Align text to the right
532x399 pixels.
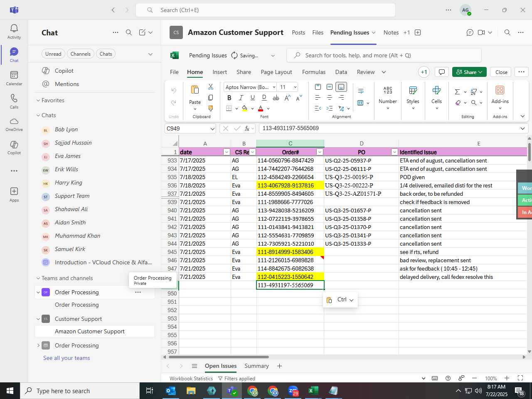click(341, 98)
